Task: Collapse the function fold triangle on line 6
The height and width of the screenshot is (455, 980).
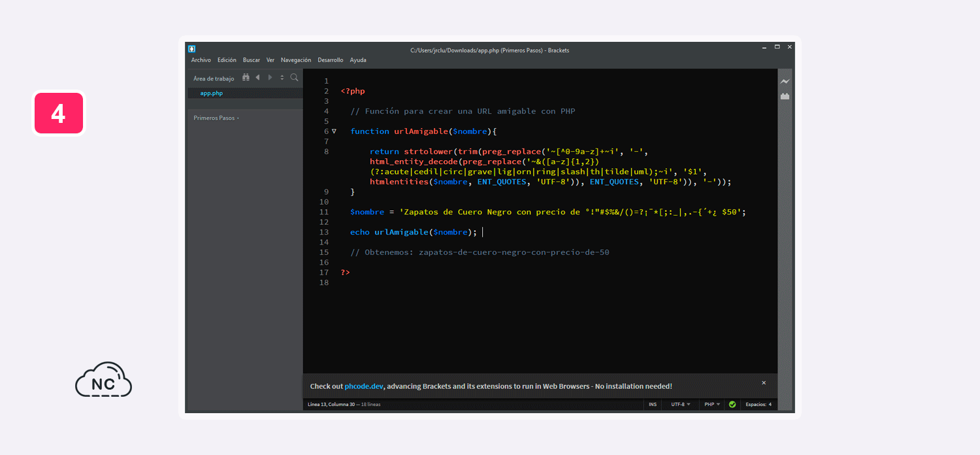Action: 334,131
